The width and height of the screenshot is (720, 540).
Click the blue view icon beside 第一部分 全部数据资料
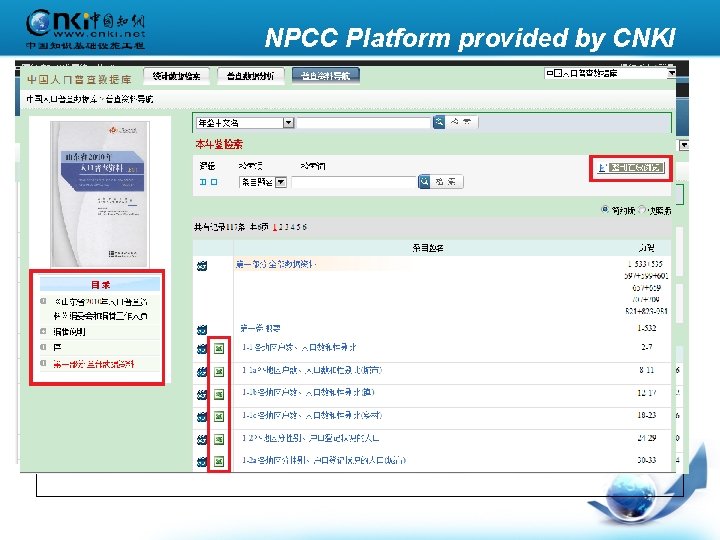pos(202,266)
